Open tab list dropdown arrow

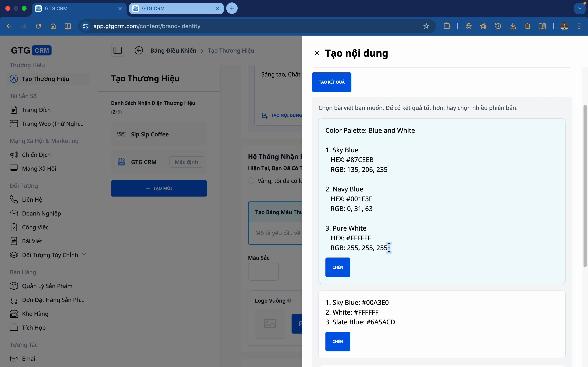click(x=580, y=9)
